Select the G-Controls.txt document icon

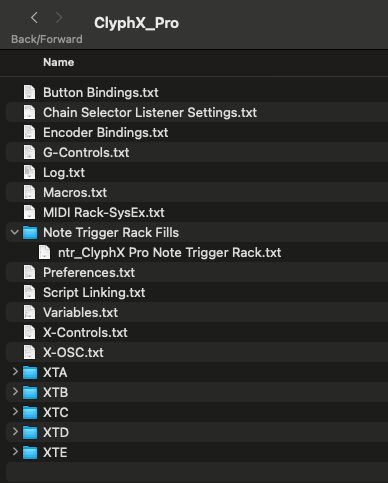tap(29, 152)
